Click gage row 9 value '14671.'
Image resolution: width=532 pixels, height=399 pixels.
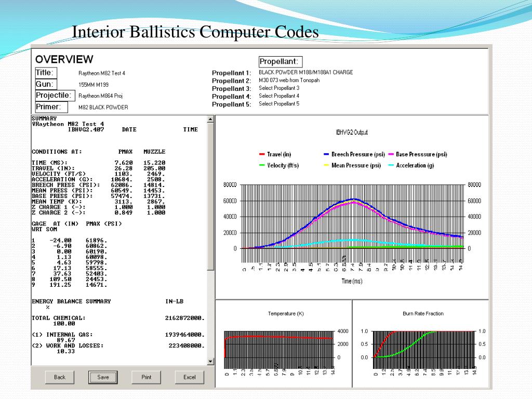coord(96,285)
